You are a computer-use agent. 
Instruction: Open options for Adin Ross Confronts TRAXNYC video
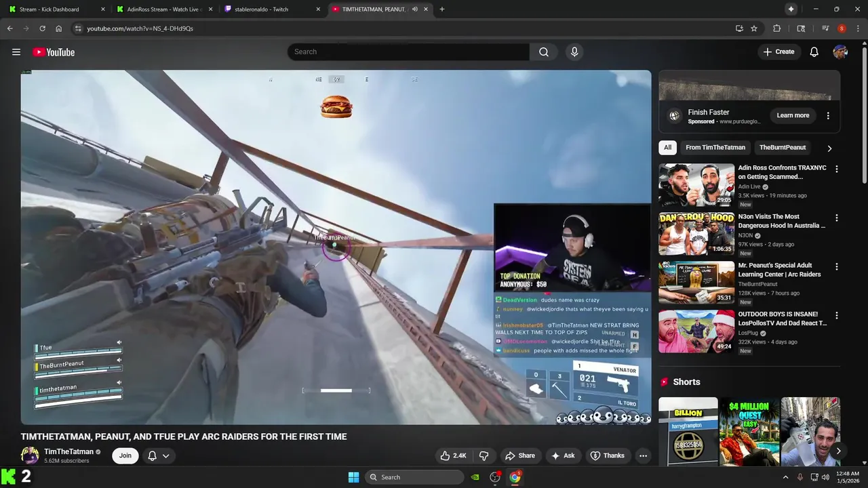(836, 169)
